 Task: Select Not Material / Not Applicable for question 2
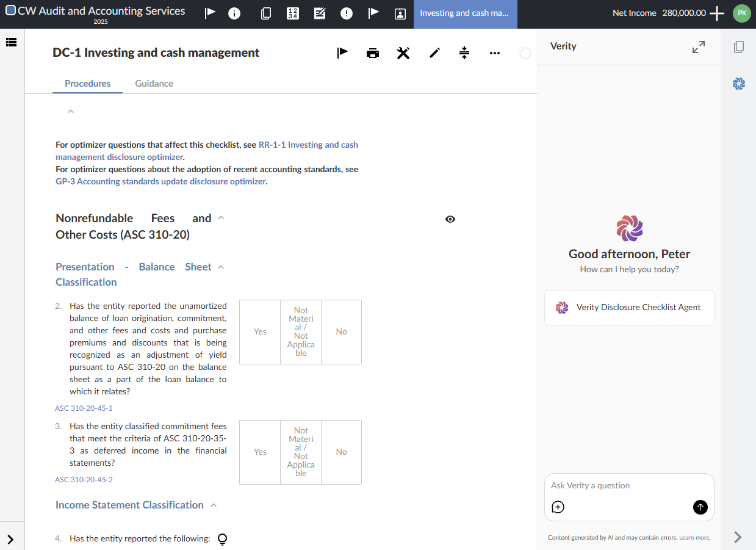pyautogui.click(x=301, y=332)
